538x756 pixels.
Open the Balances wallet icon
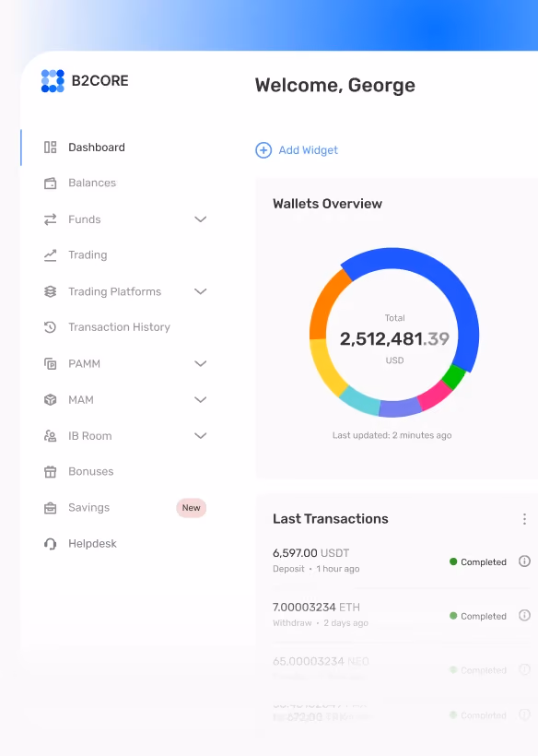click(x=50, y=183)
